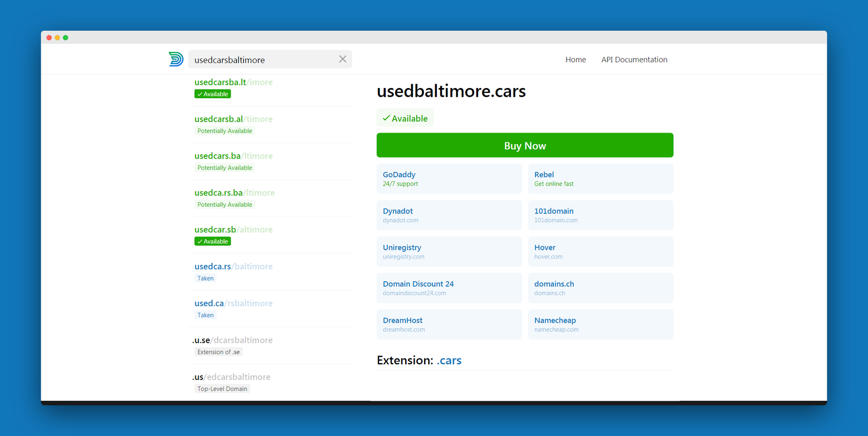The width and height of the screenshot is (868, 436).
Task: Click the usedbaltimore.cars heading
Action: click(451, 91)
